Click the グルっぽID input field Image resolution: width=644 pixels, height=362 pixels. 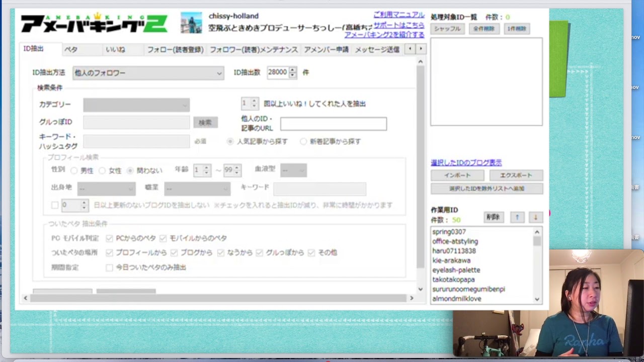point(136,122)
